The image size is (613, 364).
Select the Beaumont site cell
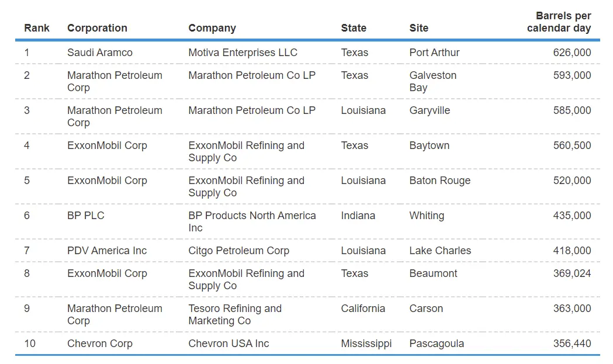[x=433, y=273]
